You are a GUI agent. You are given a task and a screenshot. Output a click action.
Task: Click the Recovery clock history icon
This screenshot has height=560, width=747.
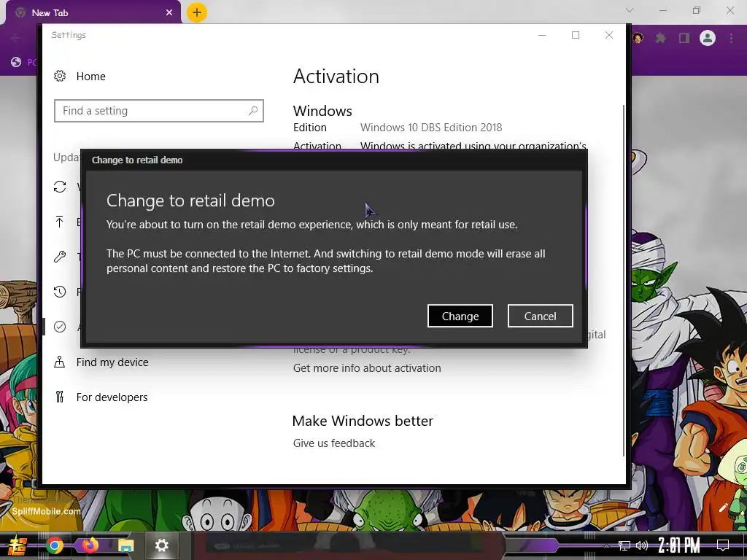[x=60, y=292]
